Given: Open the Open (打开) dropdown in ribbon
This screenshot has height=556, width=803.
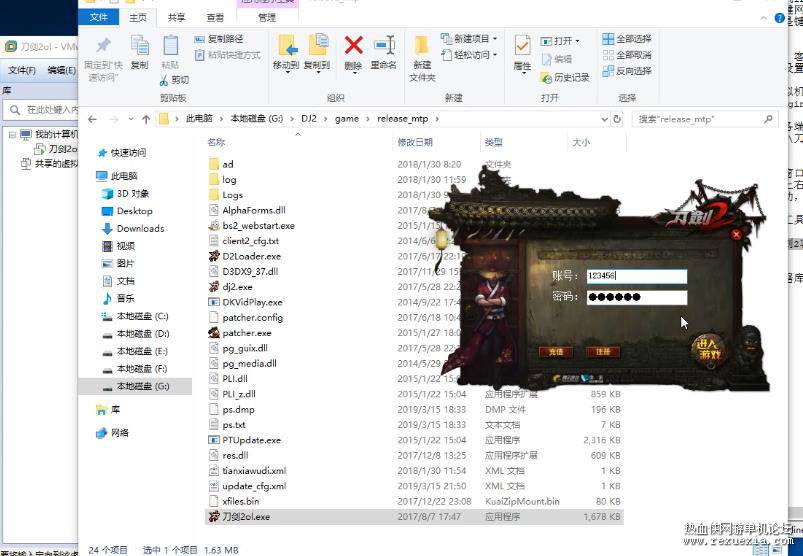Looking at the screenshot, I should pyautogui.click(x=560, y=41).
